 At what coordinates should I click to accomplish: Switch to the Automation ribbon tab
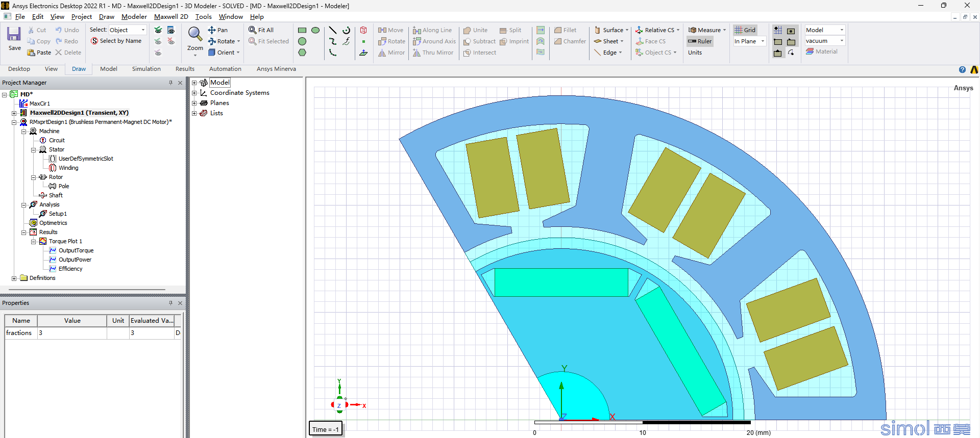pyautogui.click(x=225, y=69)
